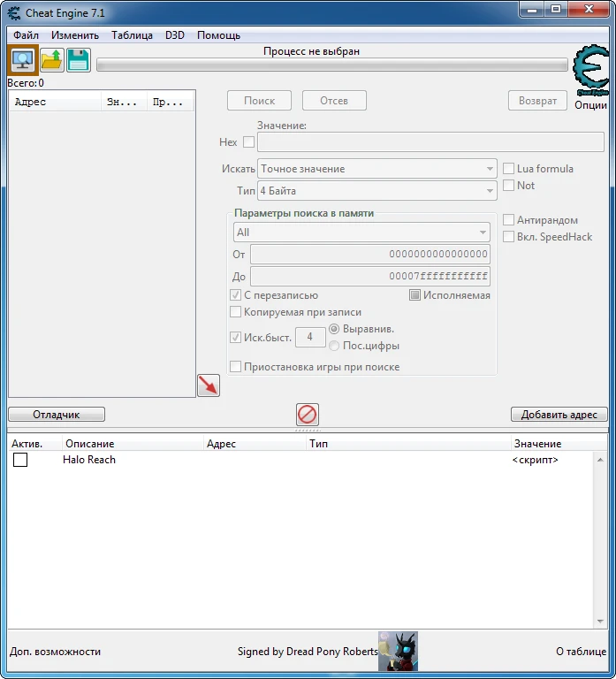
Task: Click the От start address field
Action: pyautogui.click(x=370, y=255)
